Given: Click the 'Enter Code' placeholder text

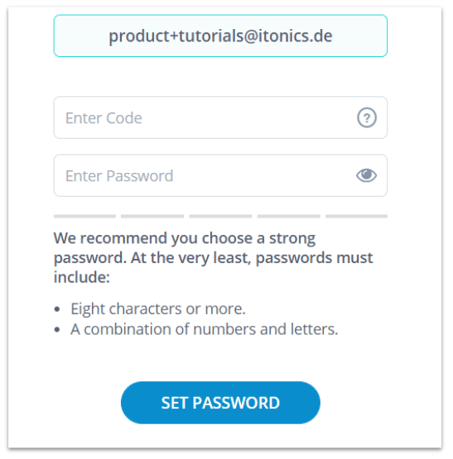Looking at the screenshot, I should (104, 118).
